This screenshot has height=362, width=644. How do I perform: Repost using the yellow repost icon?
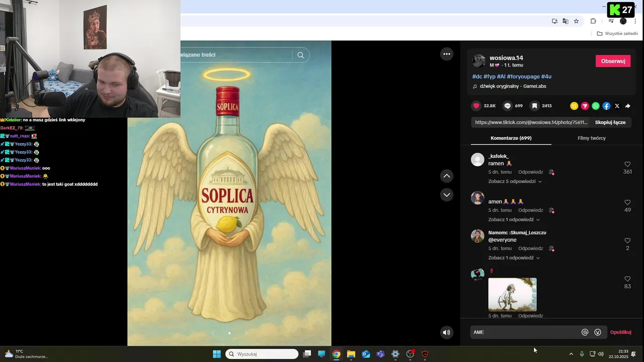coord(574,106)
